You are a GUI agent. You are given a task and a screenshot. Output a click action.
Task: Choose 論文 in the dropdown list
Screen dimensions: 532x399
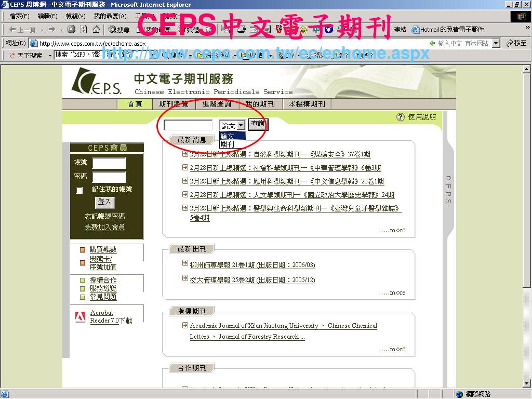coord(232,136)
